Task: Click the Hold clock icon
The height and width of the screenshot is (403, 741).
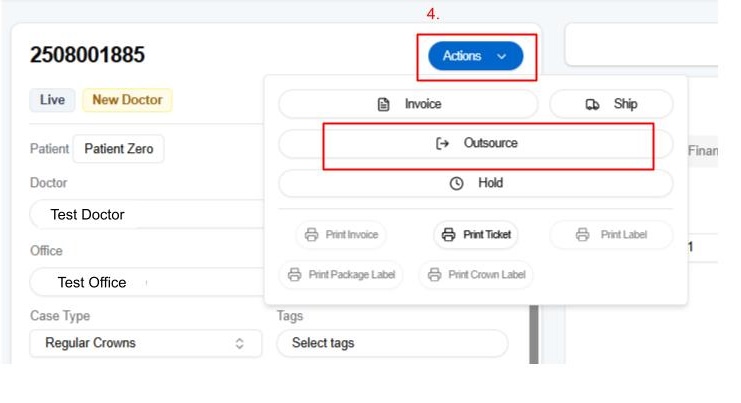Action: coord(456,183)
